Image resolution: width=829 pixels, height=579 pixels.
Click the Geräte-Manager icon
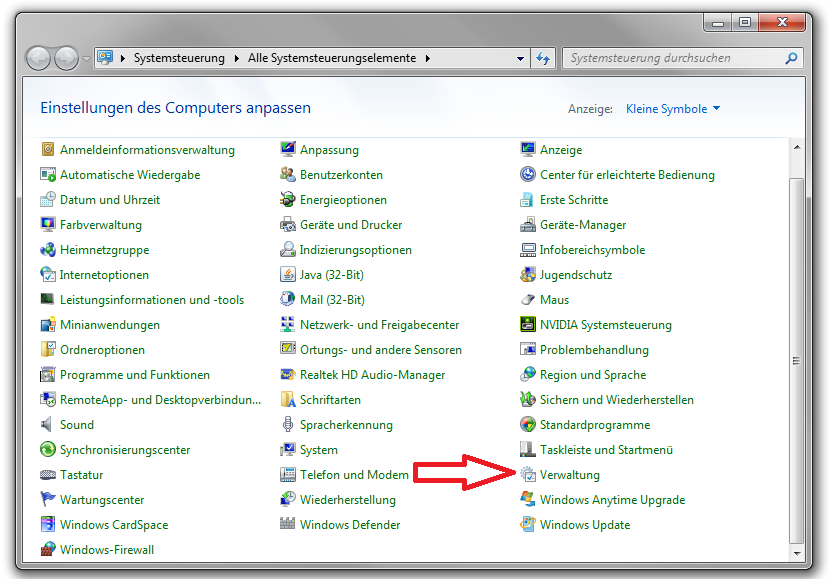528,224
